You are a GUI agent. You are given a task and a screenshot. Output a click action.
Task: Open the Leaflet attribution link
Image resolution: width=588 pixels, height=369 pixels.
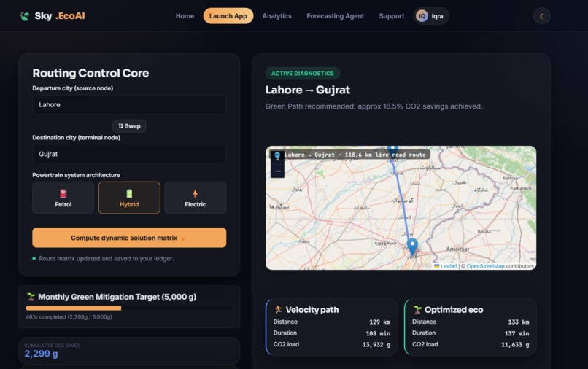(449, 266)
